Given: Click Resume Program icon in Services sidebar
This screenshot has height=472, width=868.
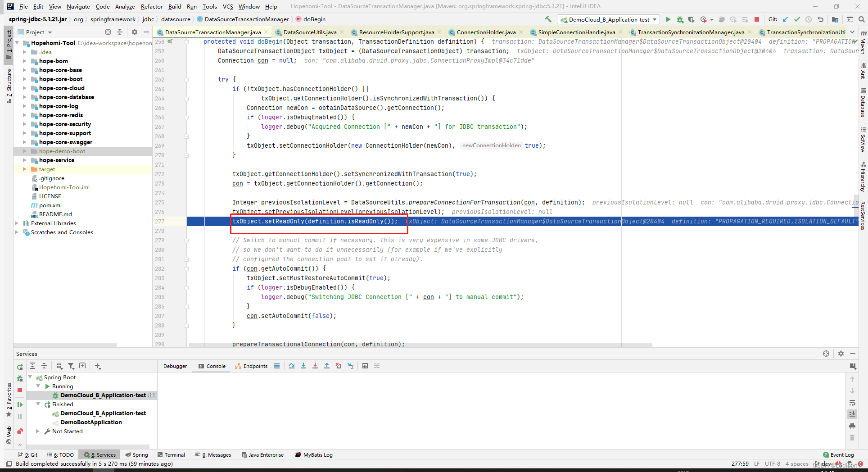Looking at the screenshot, I should (20, 404).
